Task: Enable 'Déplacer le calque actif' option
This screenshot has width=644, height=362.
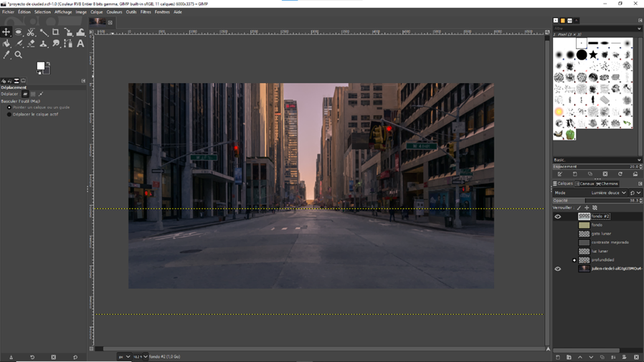Action: (9, 114)
